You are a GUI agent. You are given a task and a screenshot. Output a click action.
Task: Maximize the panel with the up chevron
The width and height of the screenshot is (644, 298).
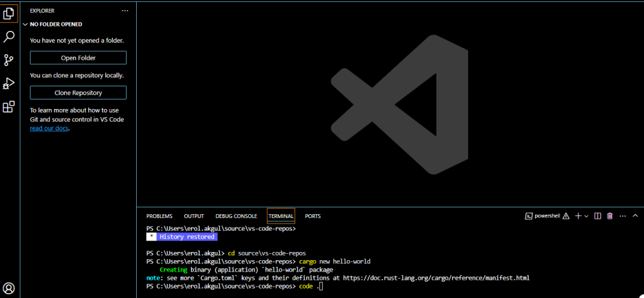pos(635,216)
